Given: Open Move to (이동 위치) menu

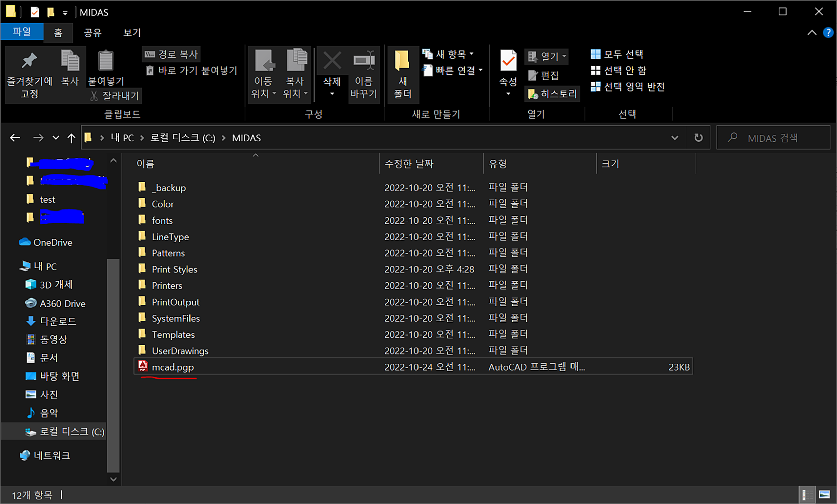Looking at the screenshot, I should (263, 74).
